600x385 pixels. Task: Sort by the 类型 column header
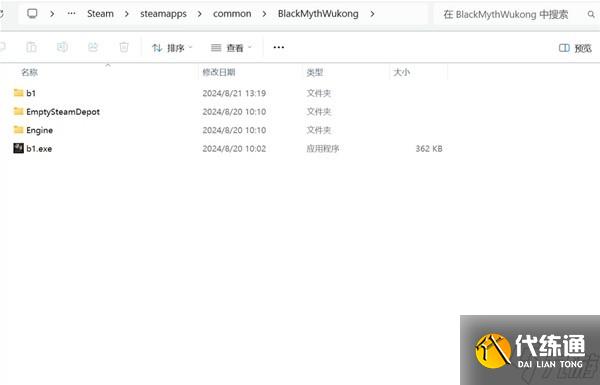[x=315, y=72]
